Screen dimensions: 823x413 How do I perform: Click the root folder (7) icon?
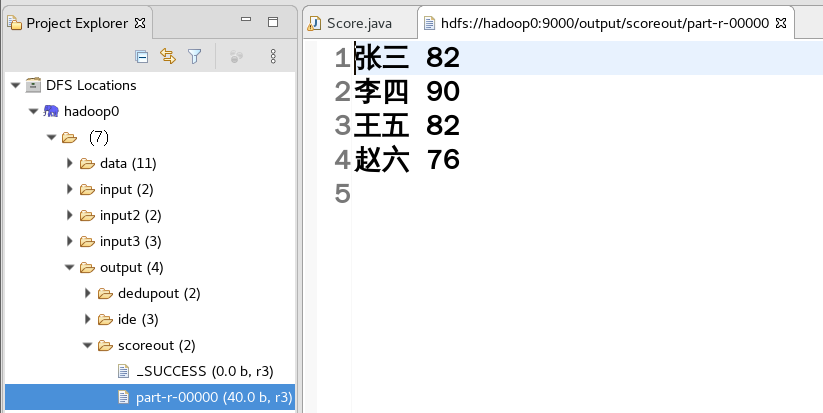[69, 137]
